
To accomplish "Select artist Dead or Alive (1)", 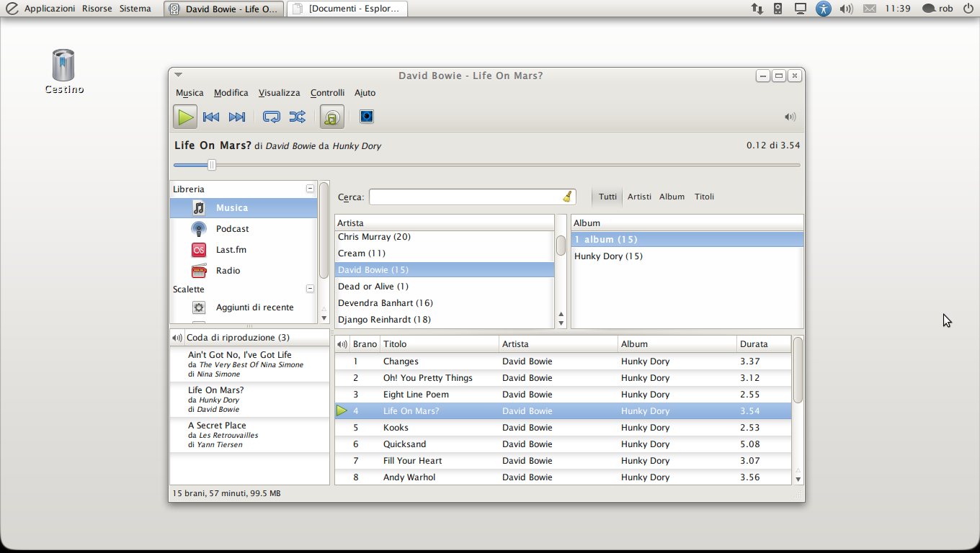I will click(x=445, y=287).
